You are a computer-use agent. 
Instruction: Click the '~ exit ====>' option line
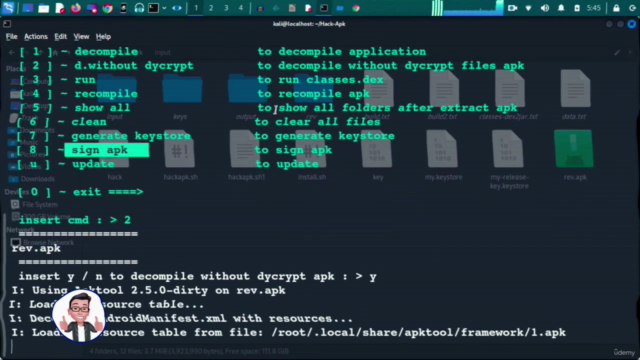(x=100, y=192)
